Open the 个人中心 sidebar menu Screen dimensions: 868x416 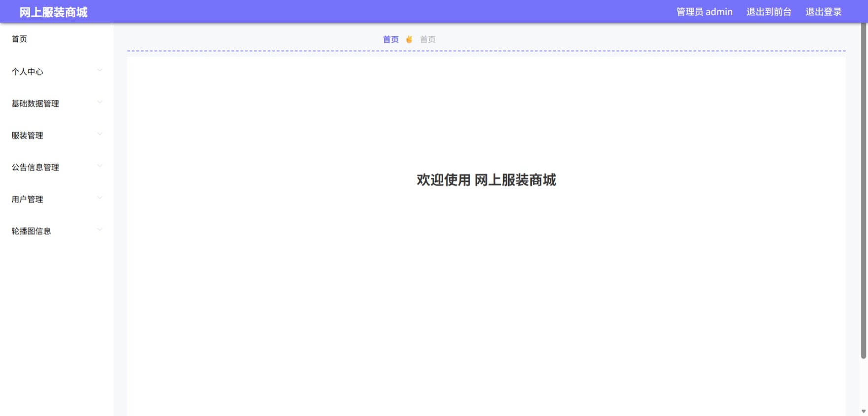pos(57,71)
